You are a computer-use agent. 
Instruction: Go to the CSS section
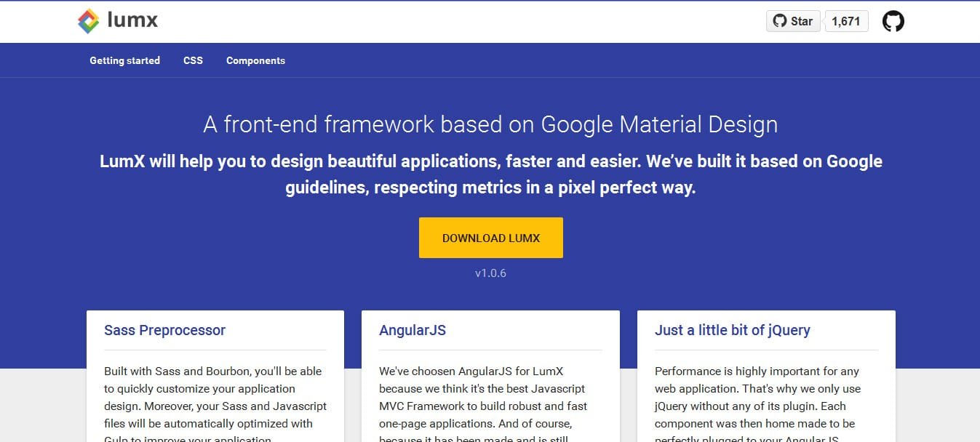(193, 60)
